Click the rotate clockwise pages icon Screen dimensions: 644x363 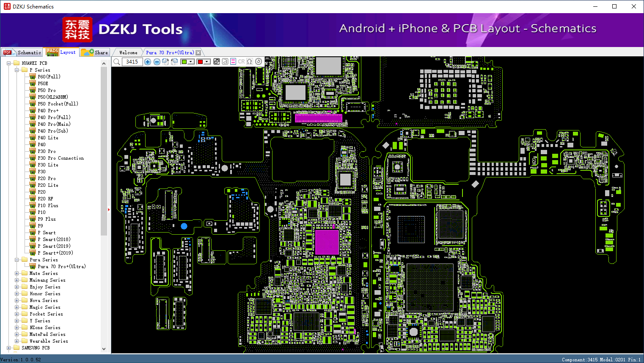coord(165,62)
